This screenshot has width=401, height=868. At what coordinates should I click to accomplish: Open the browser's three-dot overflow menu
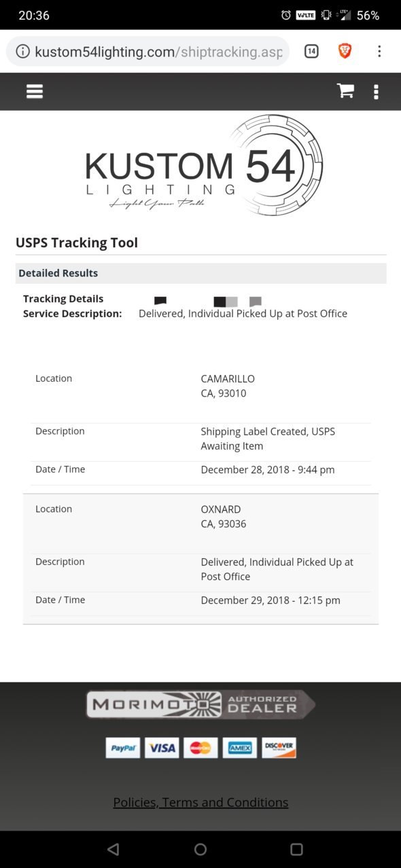(379, 51)
